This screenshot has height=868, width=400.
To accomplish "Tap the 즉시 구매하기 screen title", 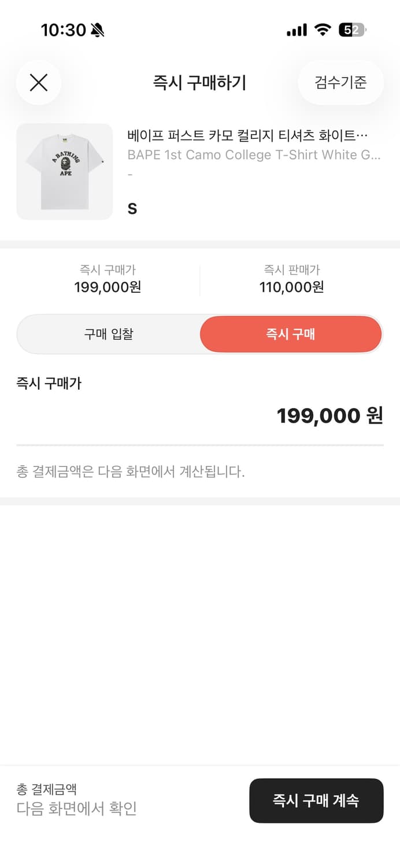I will [200, 83].
